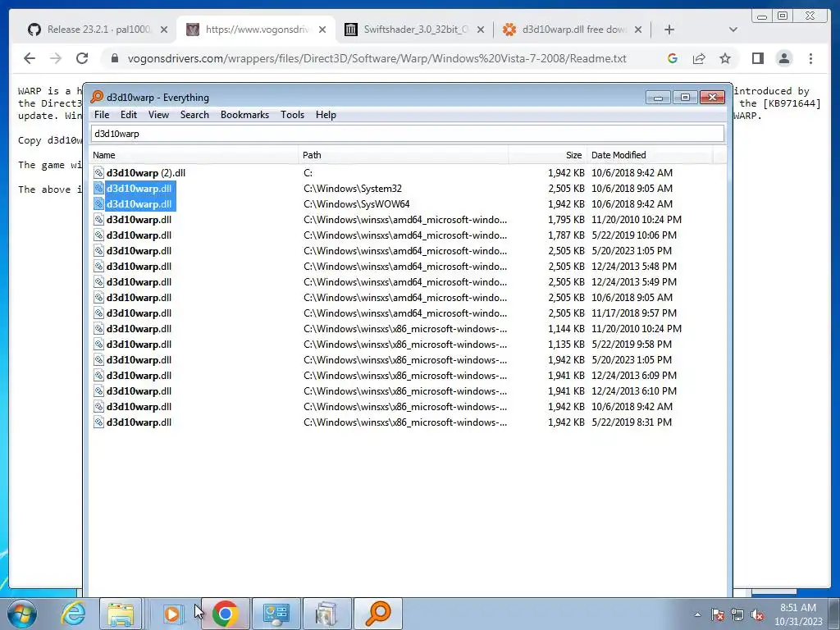
Task: Show hidden system tray icons
Action: tap(697, 614)
